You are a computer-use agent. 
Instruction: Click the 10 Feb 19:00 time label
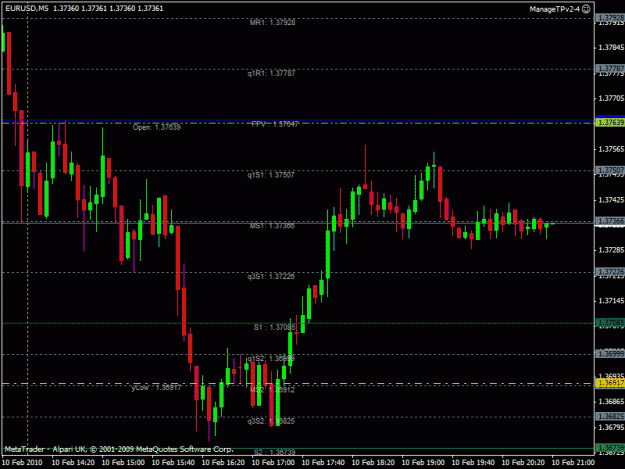pos(423,463)
